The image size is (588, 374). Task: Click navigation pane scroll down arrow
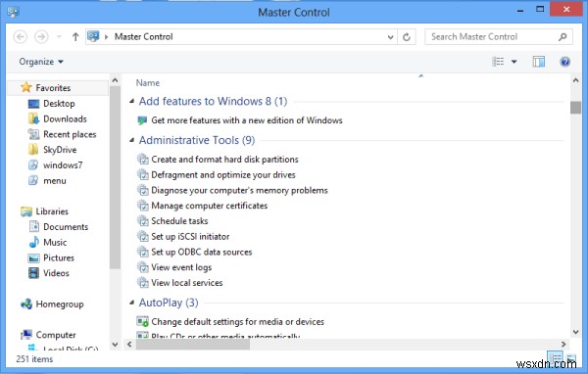click(115, 344)
